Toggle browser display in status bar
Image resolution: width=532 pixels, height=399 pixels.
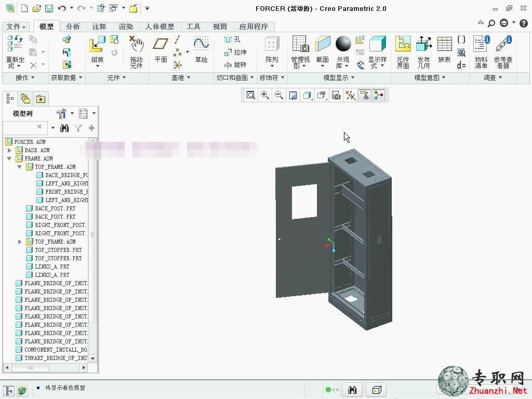click(x=22, y=391)
